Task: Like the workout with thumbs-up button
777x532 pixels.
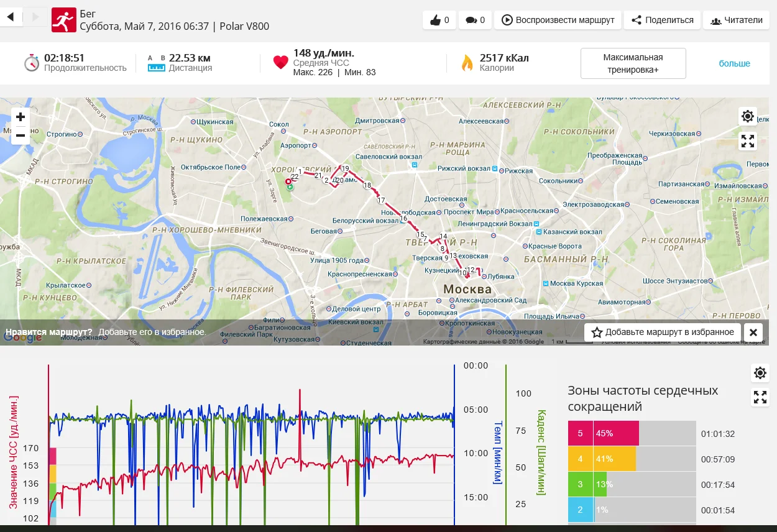Action: click(x=439, y=20)
